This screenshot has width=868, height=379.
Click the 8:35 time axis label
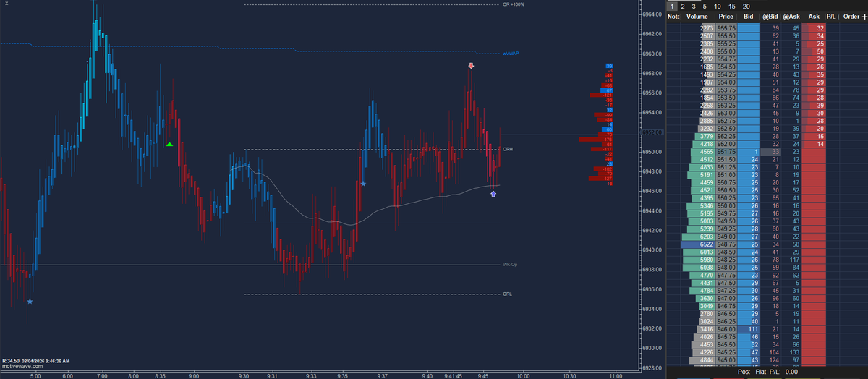(160, 375)
